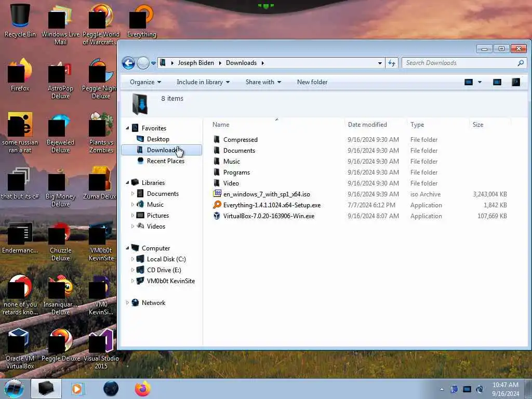Select the Plants vs Zombies desktop icon

point(101,134)
